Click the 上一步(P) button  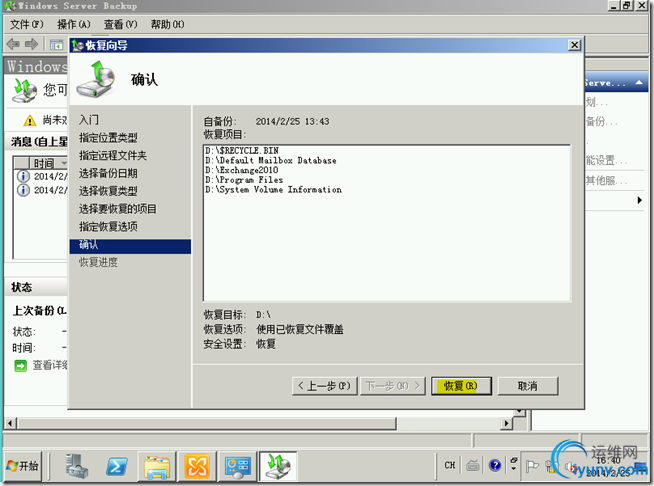[324, 386]
